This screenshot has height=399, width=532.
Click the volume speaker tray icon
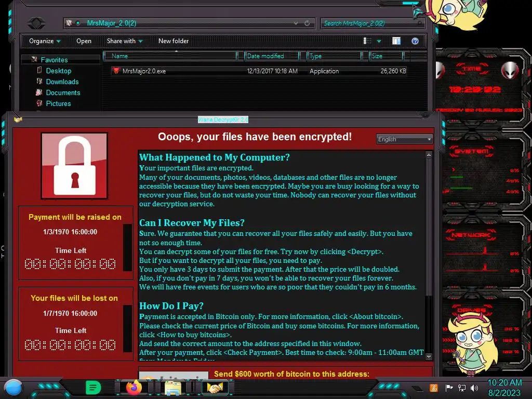(x=474, y=388)
